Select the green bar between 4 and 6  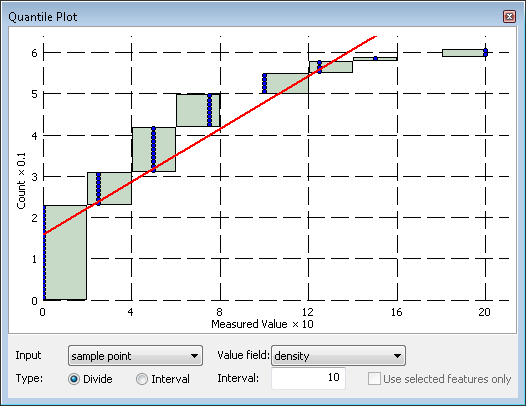(x=154, y=149)
